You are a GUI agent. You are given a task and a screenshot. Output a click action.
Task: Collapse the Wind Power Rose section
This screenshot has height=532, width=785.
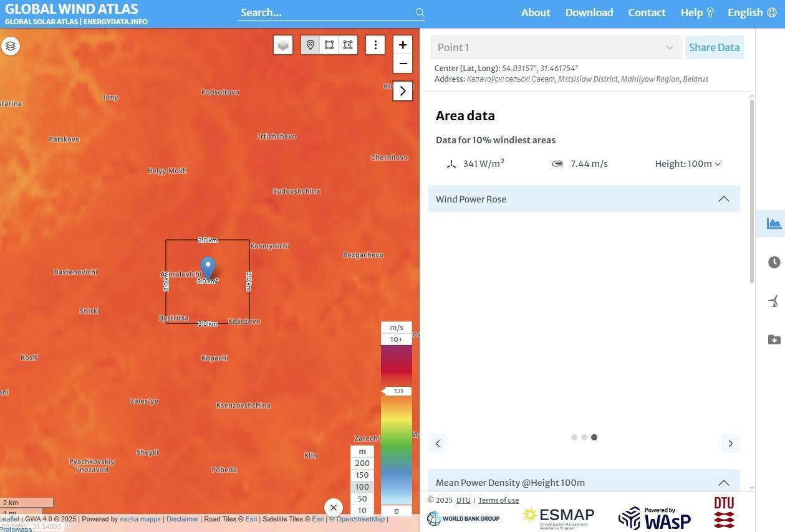723,199
